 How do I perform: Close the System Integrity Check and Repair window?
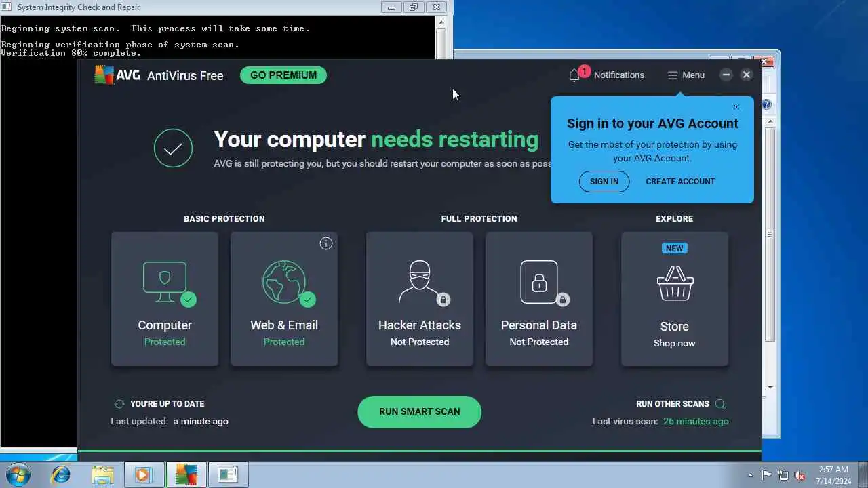[x=436, y=7]
